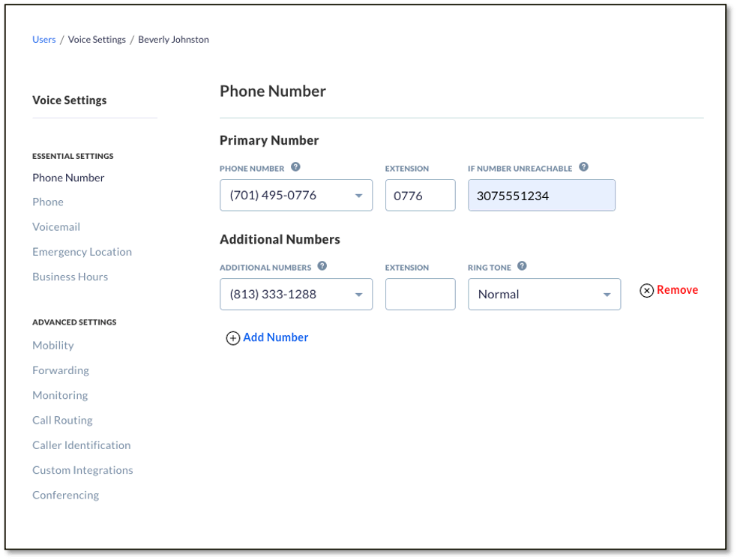Click the empty extension field for additional number

click(x=420, y=294)
